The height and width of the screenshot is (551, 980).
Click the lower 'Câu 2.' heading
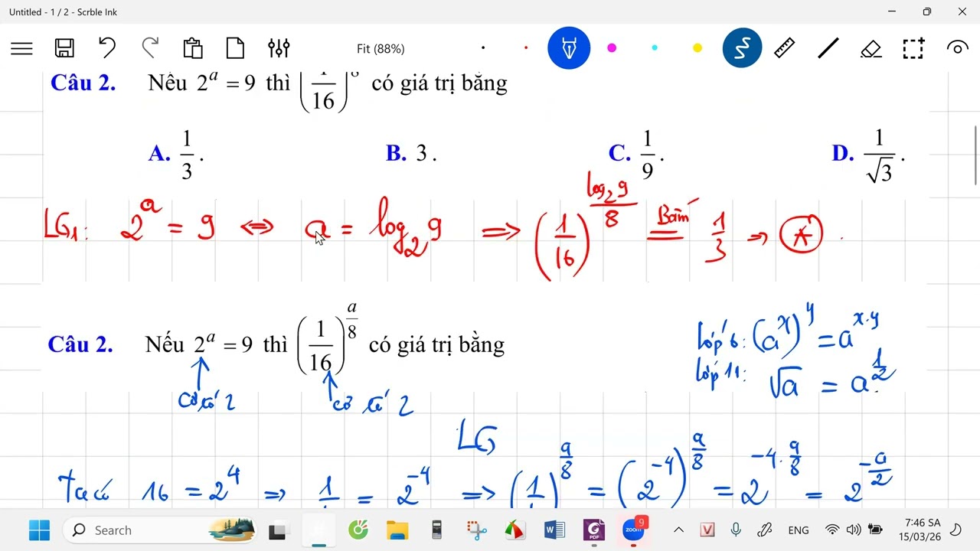pos(80,344)
